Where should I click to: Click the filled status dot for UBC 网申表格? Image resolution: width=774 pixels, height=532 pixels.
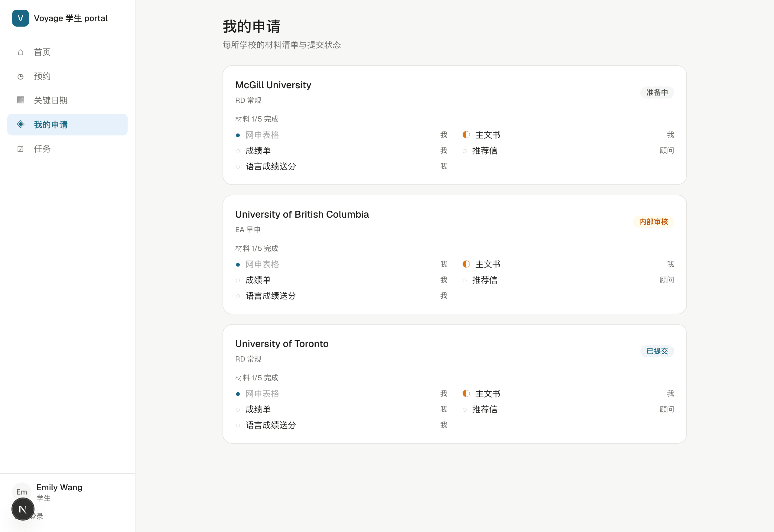238,265
